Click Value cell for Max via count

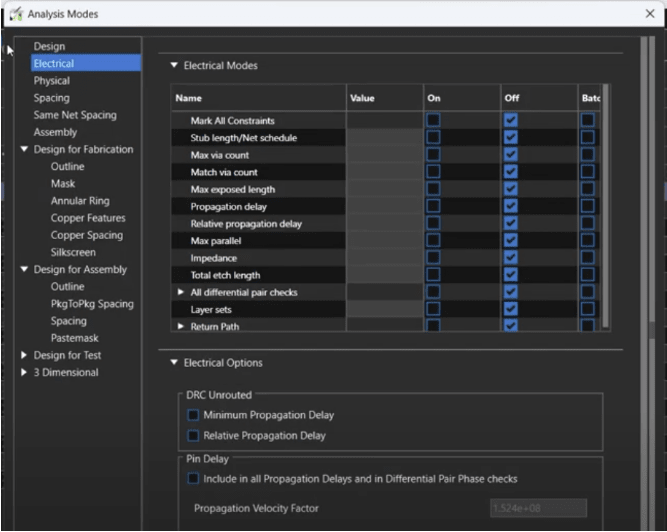click(x=385, y=155)
